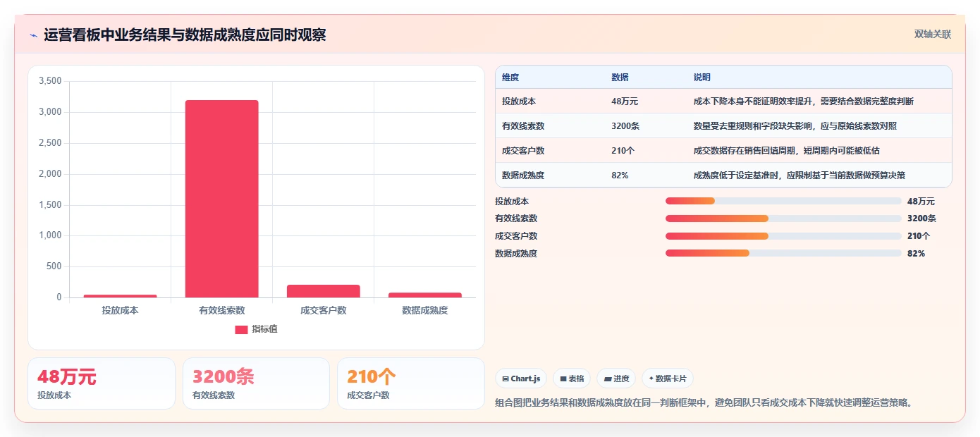Click the 数据成熟度 bar in the chart

tap(425, 295)
